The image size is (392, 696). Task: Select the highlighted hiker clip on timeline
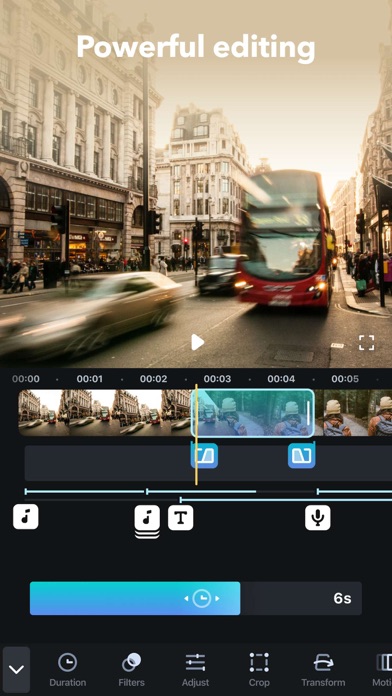point(253,413)
